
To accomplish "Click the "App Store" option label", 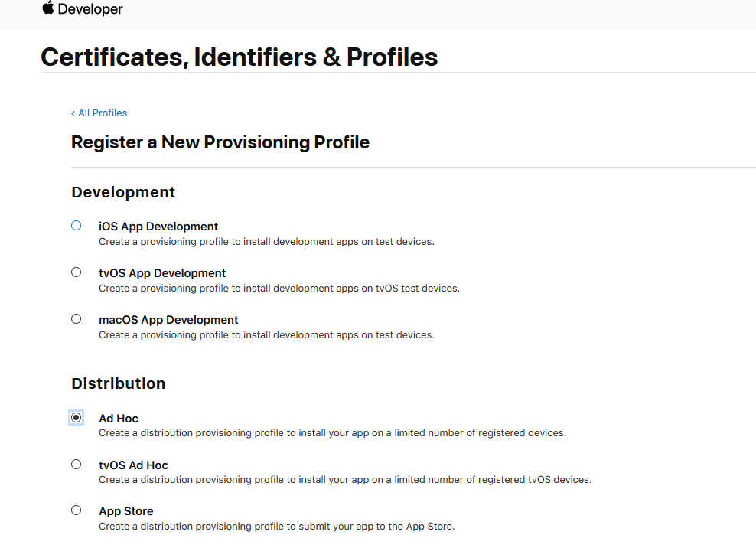I will (125, 511).
